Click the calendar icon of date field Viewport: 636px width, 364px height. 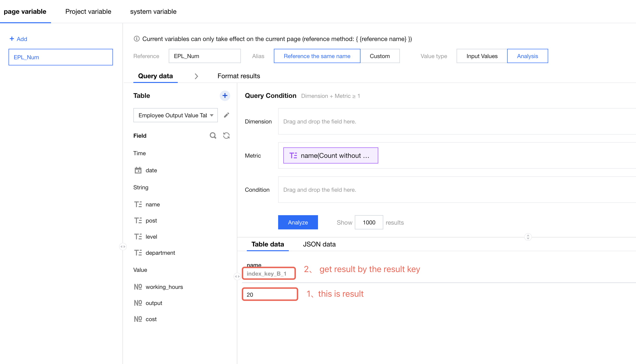click(138, 170)
